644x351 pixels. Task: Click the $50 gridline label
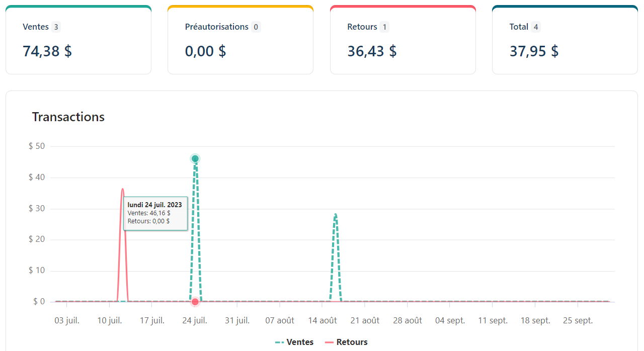pyautogui.click(x=37, y=145)
